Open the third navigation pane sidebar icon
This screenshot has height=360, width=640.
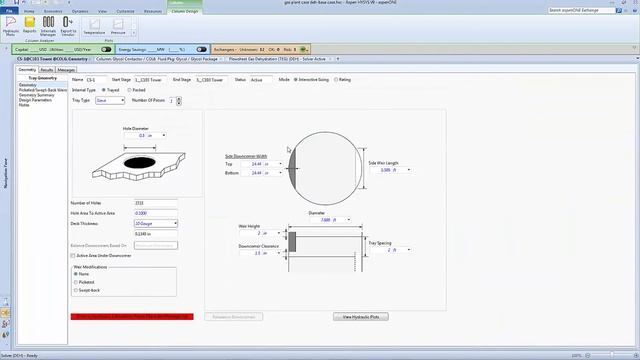[x=5, y=324]
